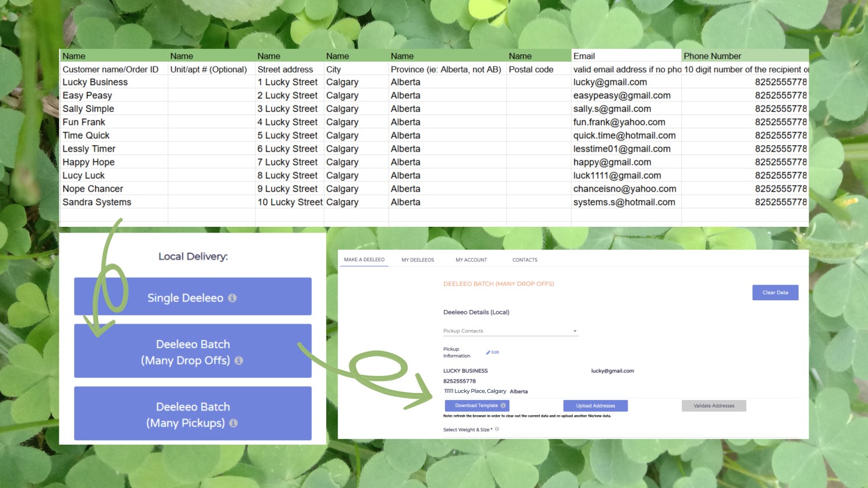Select the 7 Lucky Street cell

pos(289,163)
